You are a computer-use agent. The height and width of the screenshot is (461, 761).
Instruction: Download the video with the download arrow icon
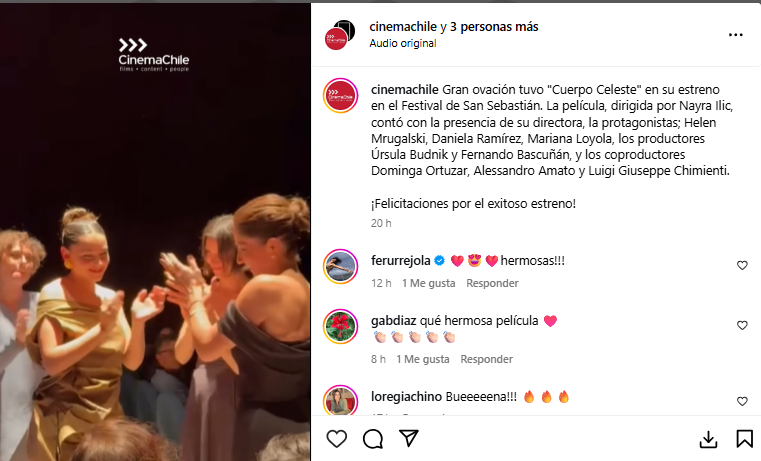(708, 439)
